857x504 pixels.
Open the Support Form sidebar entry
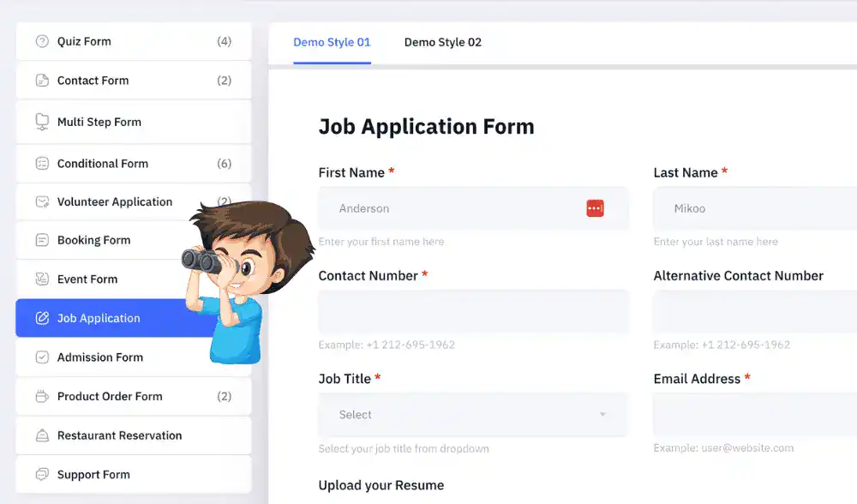tap(94, 475)
